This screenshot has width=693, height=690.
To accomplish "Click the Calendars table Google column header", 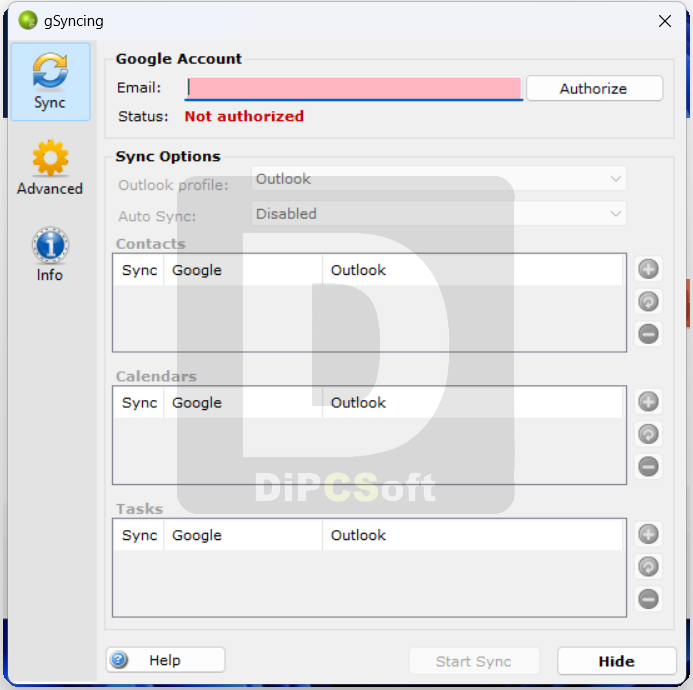I will (x=243, y=403).
